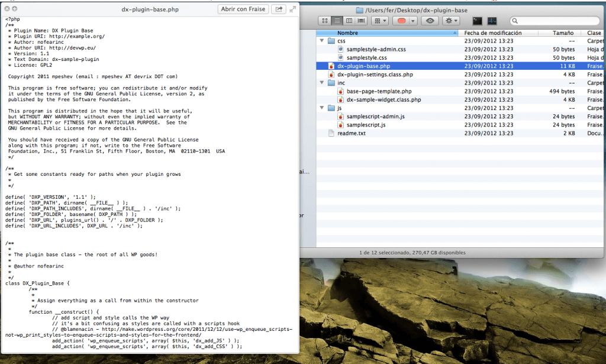The height and width of the screenshot is (364, 606).
Task: Open the red label dropdown arrow
Action: point(413,21)
